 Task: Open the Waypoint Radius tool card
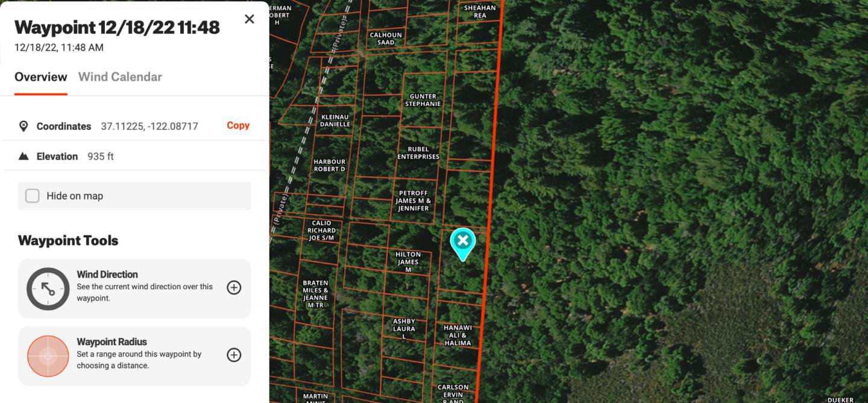point(134,356)
